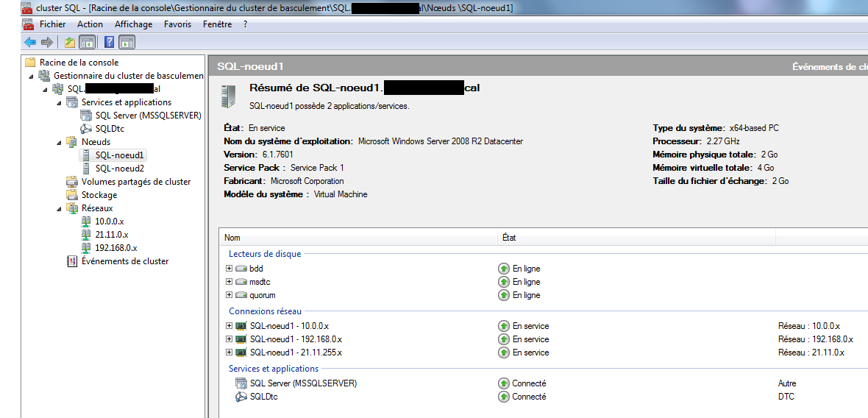Screen dimensions: 868x418
Task: Click the quorum disk drive icon
Action: 241,295
